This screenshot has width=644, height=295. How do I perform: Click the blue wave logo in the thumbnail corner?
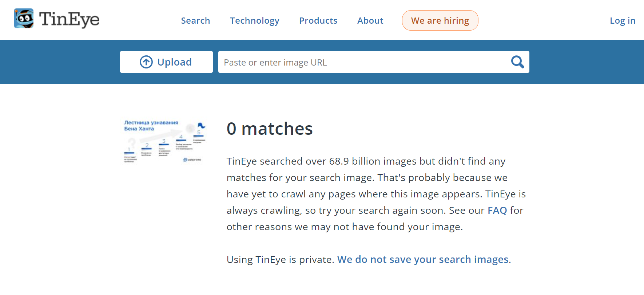click(x=201, y=126)
